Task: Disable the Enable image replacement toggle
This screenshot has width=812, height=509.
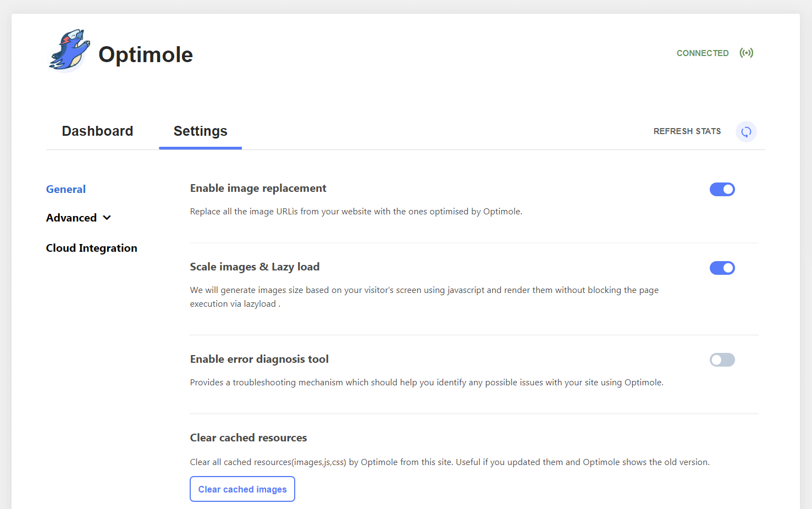Action: tap(722, 189)
